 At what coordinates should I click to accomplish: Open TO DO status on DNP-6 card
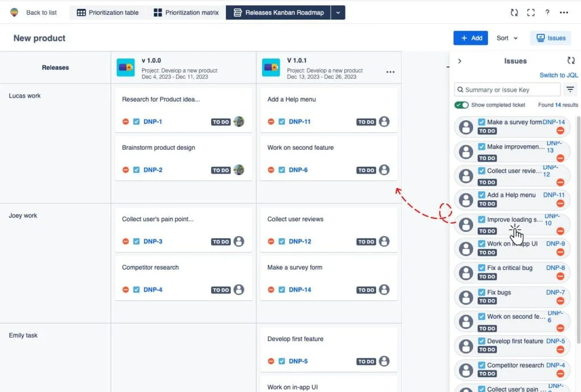tap(366, 170)
